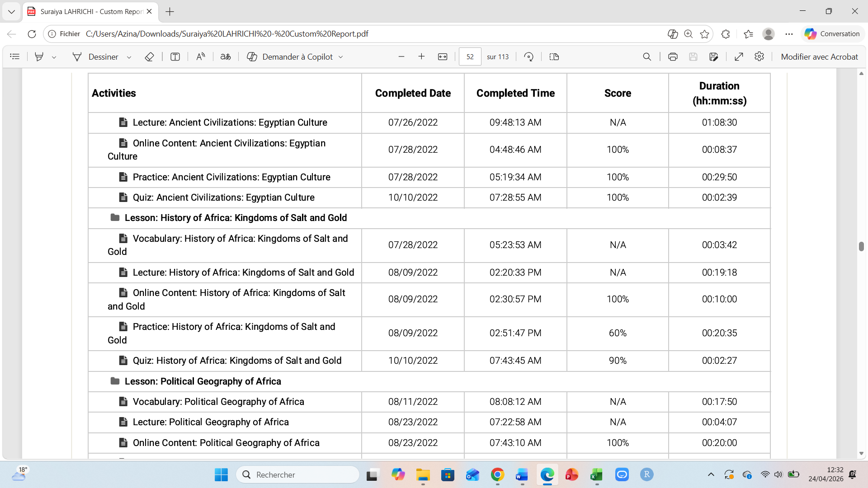Click the Read aloud icon
Viewport: 868px width, 488px height.
201,56
